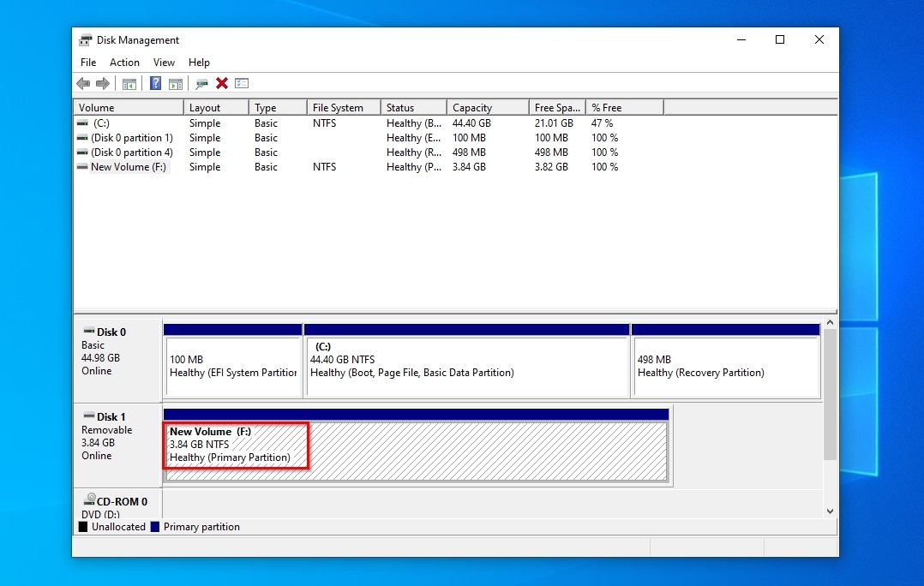Sort by the Type column header
The image size is (924, 586).
tap(278, 108)
